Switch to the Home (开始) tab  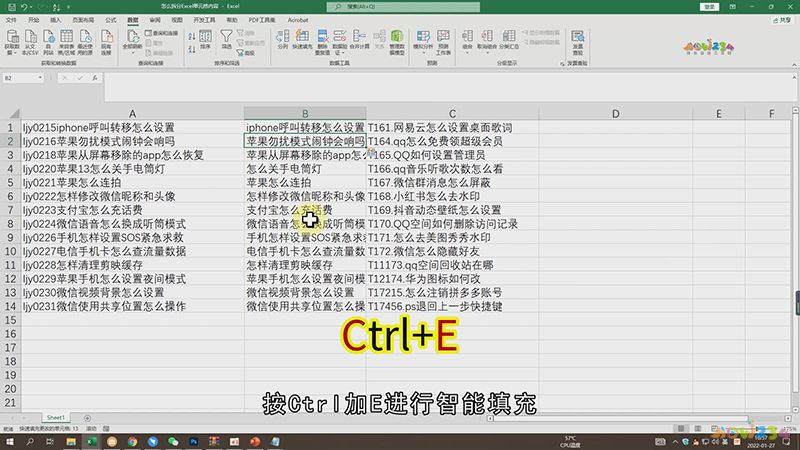pyautogui.click(x=34, y=20)
